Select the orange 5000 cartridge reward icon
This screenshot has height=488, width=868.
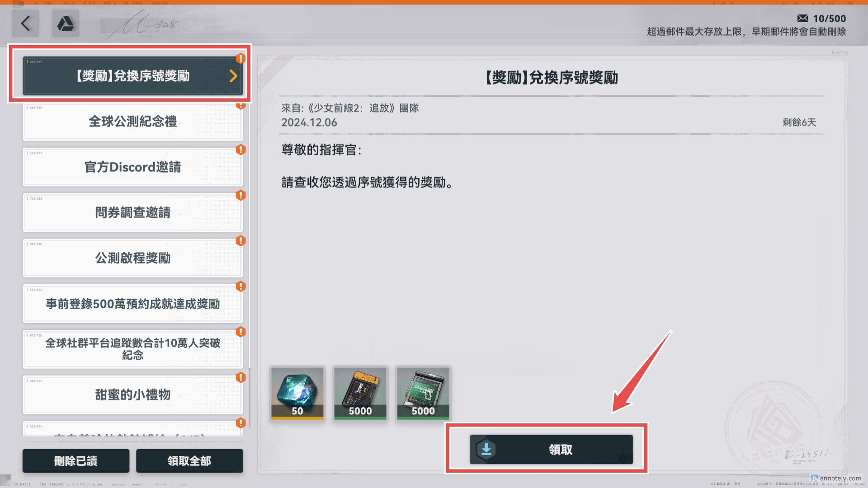(x=360, y=393)
